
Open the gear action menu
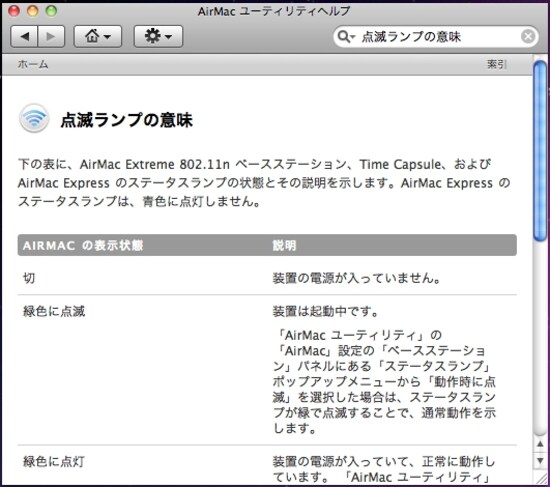pyautogui.click(x=158, y=36)
